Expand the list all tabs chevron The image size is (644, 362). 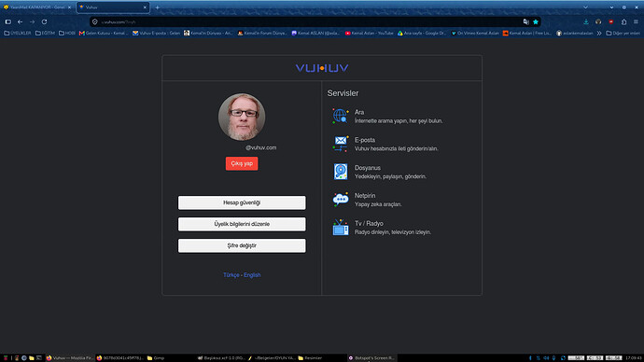point(585,7)
